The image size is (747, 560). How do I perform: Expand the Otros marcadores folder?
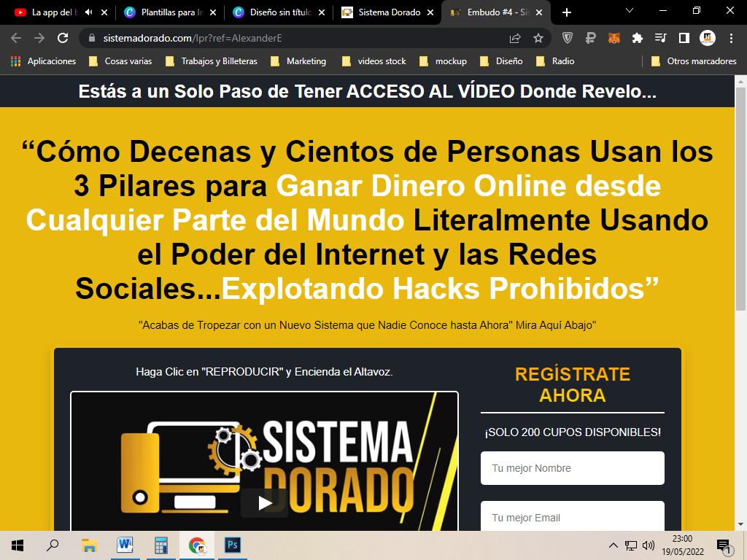(x=694, y=61)
